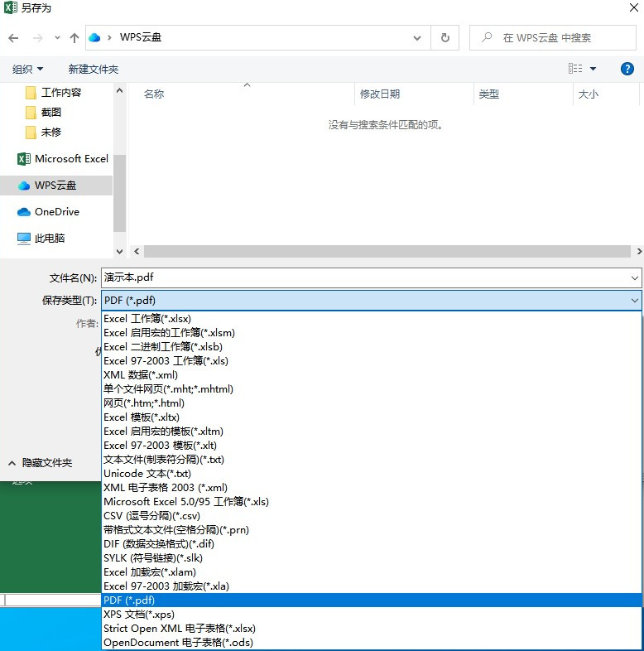Close the 另存为 dialog
Viewport: 644px width, 651px height.
point(633,7)
